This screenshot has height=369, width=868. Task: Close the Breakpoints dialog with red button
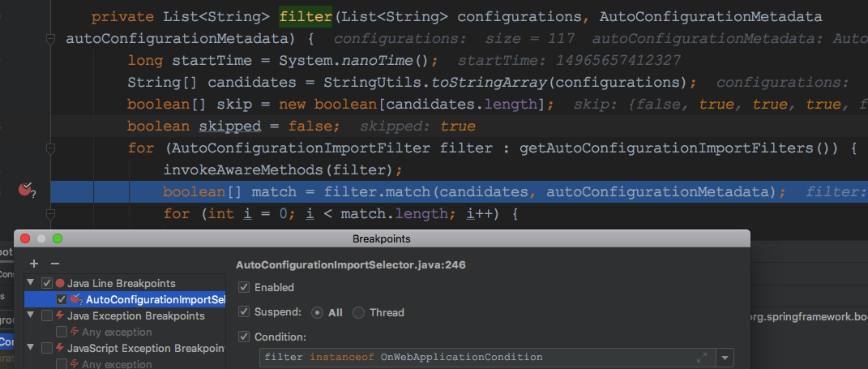click(x=25, y=238)
